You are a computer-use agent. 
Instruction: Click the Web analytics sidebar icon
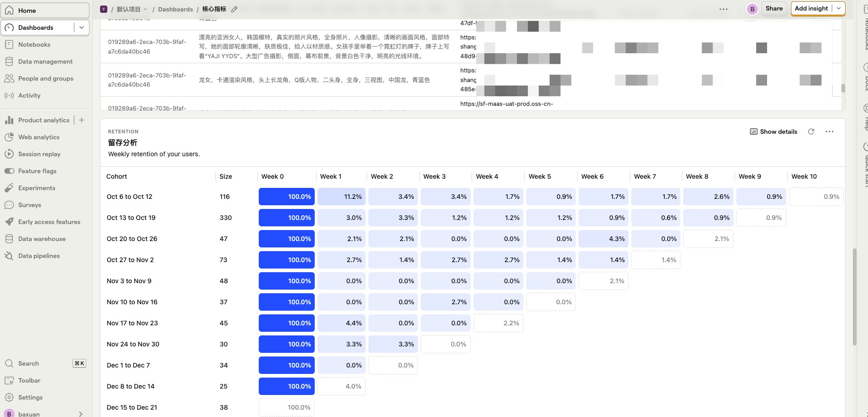tap(9, 137)
